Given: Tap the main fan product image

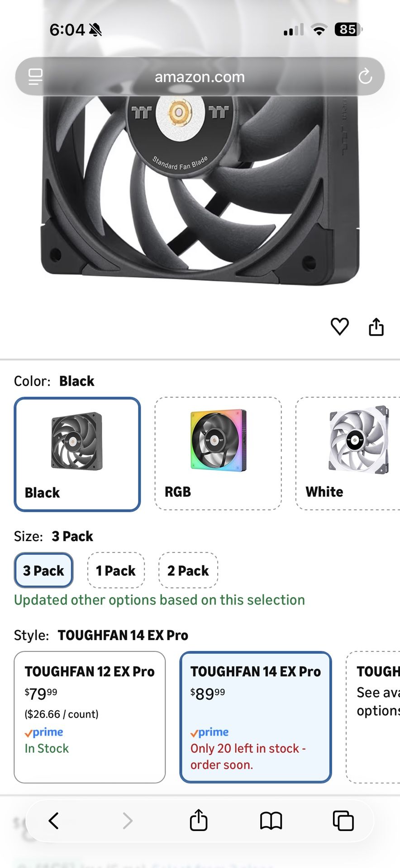Looking at the screenshot, I should click(199, 190).
